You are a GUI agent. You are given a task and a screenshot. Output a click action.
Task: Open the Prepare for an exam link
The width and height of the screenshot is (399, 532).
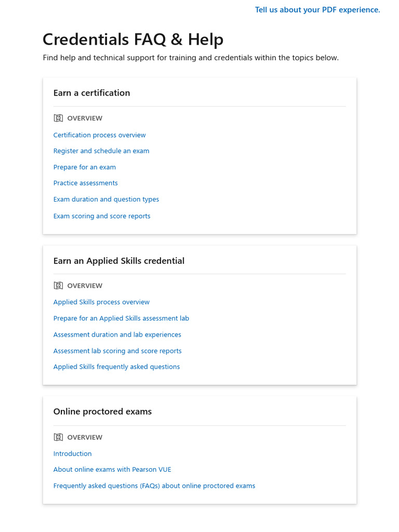[85, 167]
